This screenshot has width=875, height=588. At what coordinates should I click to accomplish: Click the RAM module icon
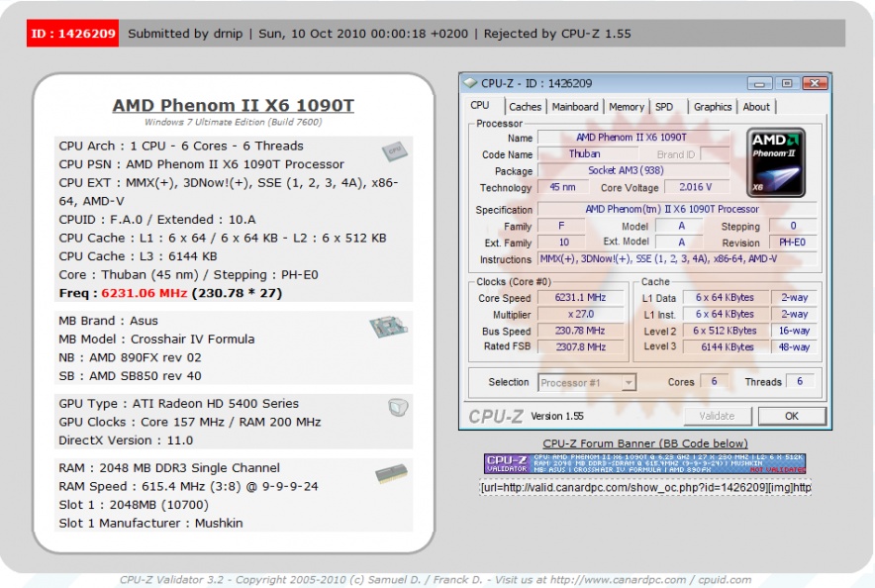click(391, 474)
